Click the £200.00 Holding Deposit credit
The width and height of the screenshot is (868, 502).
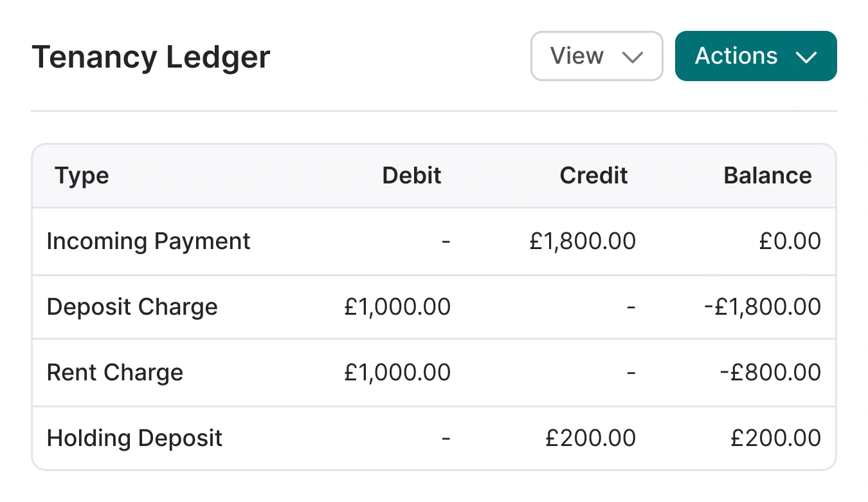pos(590,438)
